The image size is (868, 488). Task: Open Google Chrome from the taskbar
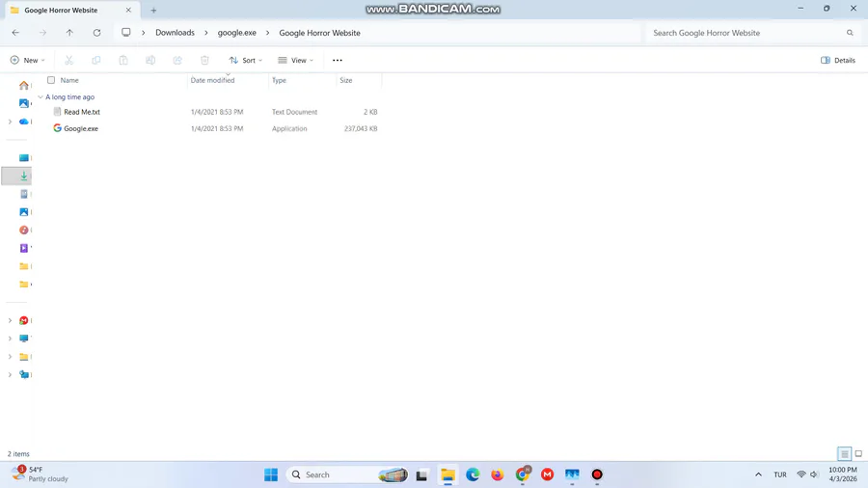pos(523,474)
